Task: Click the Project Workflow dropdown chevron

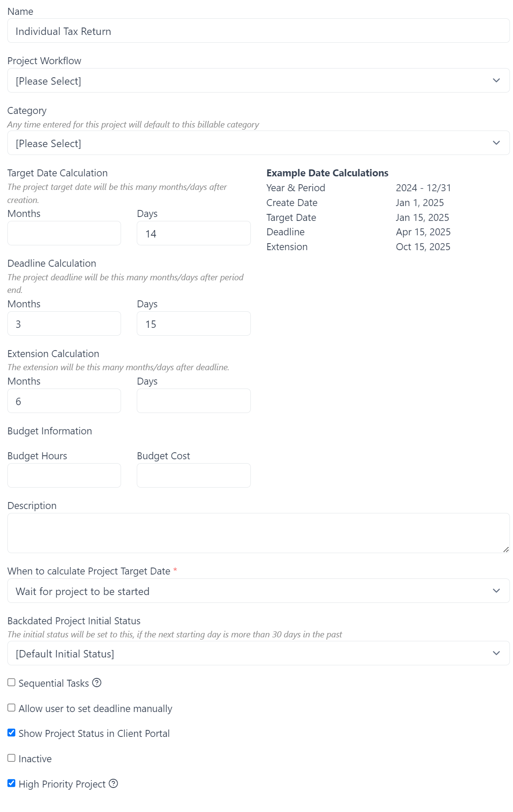Action: point(496,80)
